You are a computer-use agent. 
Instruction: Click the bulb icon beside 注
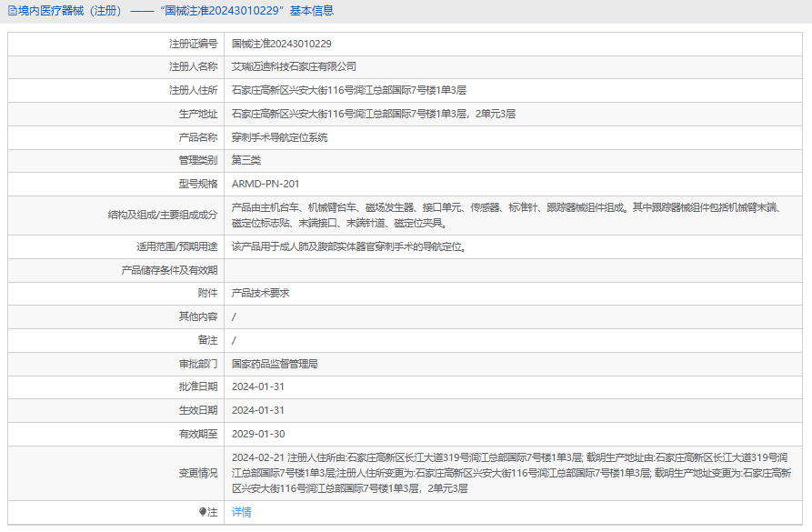pyautogui.click(x=203, y=512)
